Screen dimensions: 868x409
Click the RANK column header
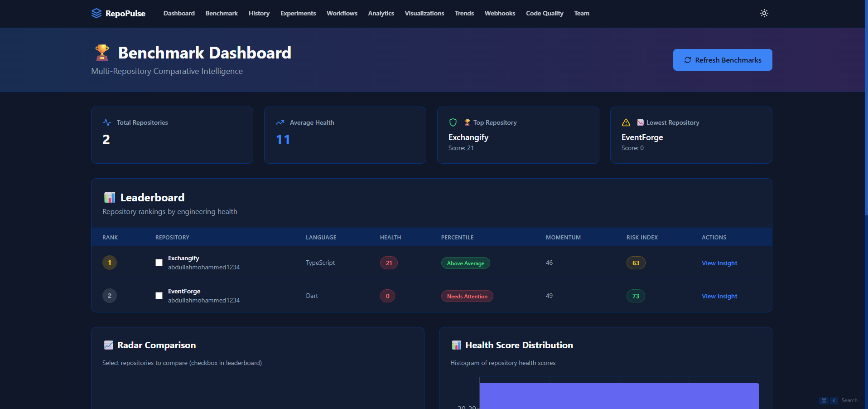(110, 237)
